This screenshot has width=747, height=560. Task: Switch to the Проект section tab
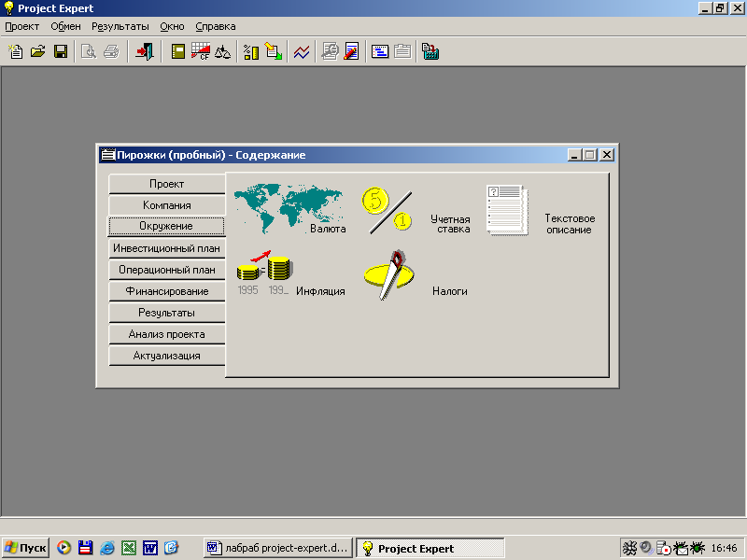pos(167,184)
